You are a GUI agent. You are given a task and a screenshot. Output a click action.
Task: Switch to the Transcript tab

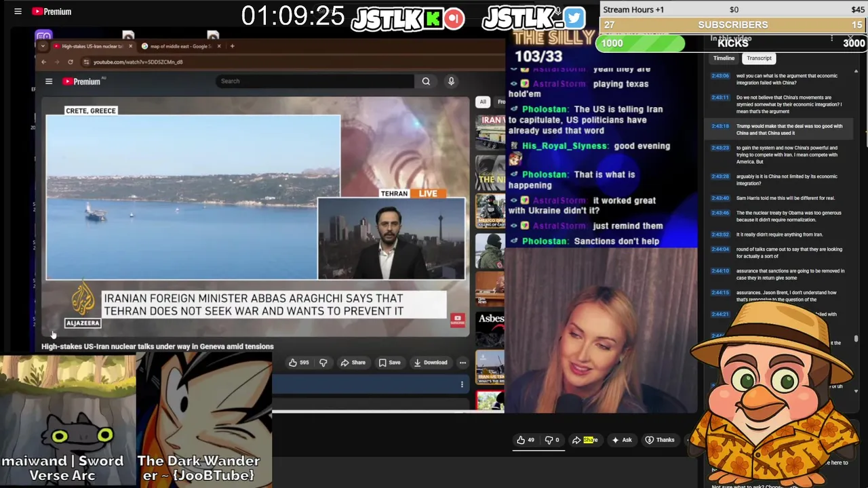759,58
